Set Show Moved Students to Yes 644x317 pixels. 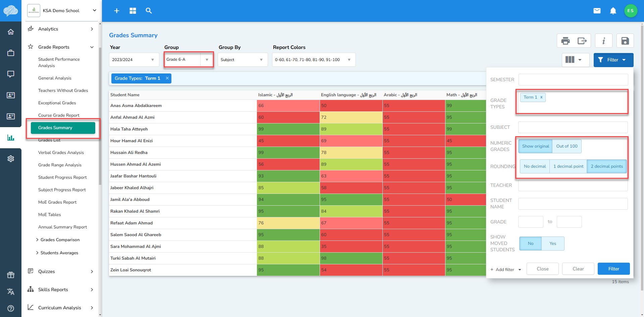pos(553,244)
